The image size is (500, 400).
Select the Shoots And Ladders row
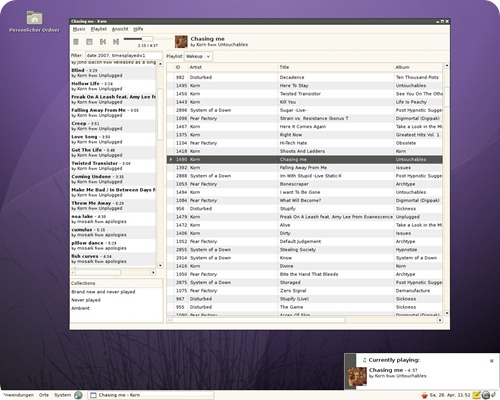[x=305, y=151]
